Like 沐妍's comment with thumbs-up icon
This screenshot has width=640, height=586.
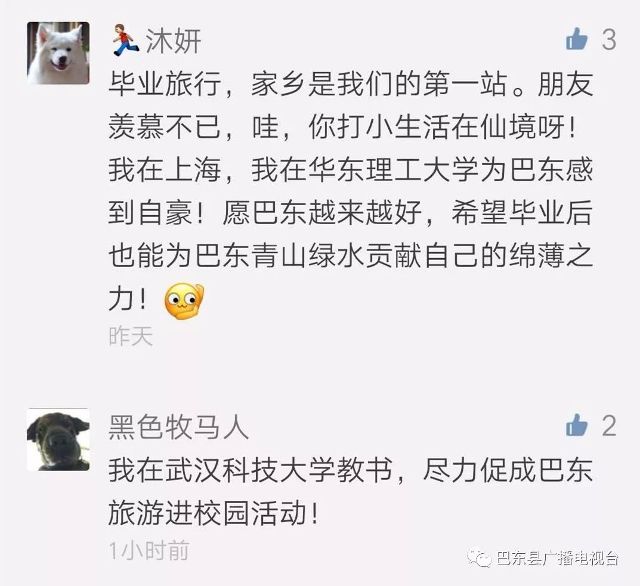click(x=577, y=39)
